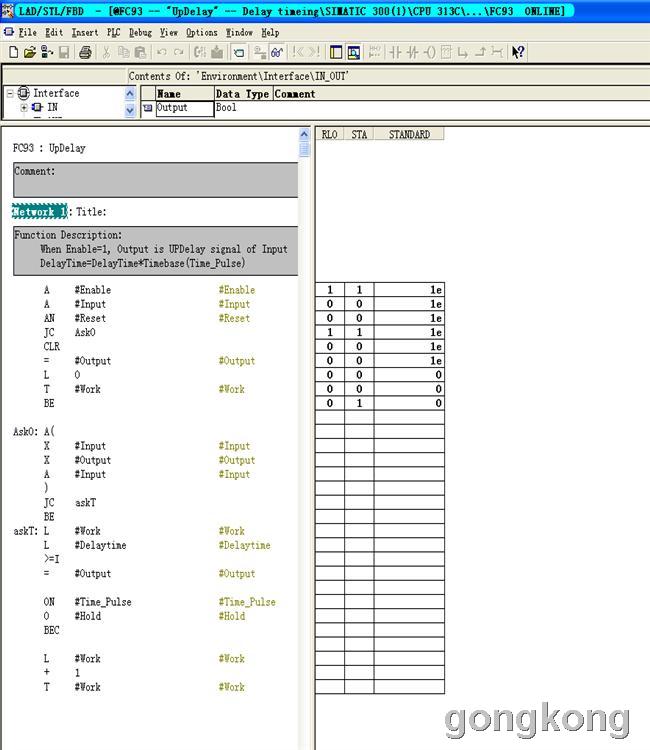
Task: Insert an empty box icon
Action: tap(446, 52)
